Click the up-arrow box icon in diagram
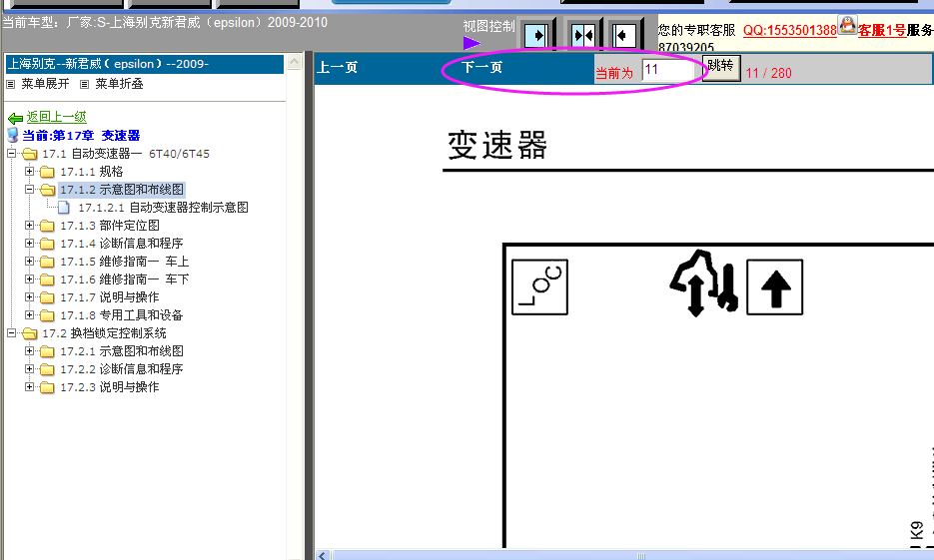Screen dimensions: 934x560 click(774, 286)
